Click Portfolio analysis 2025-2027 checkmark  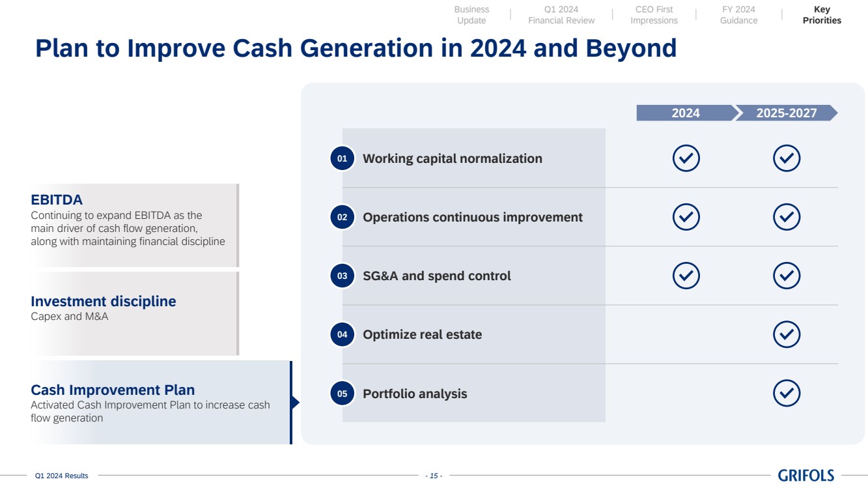(x=787, y=393)
